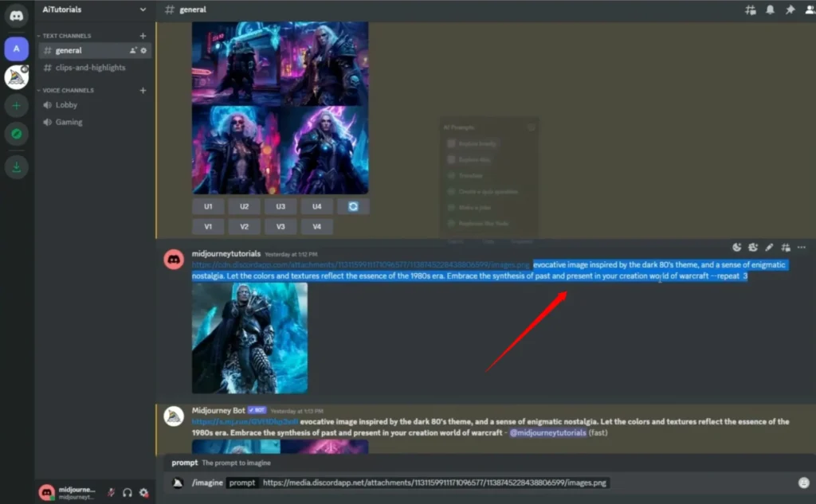This screenshot has height=504, width=816.
Task: Open the four-image neon grid
Action: point(280,107)
